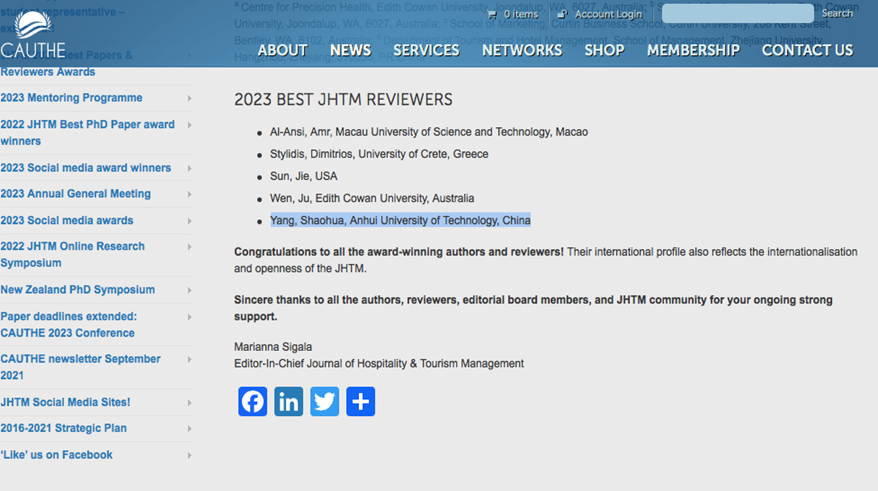
Task: Click arrow beside CAUTHE newsletter September 2021
Action: pyautogui.click(x=189, y=359)
